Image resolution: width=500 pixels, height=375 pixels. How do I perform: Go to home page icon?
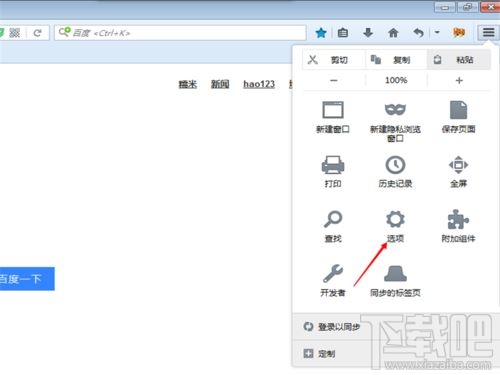pyautogui.click(x=393, y=33)
